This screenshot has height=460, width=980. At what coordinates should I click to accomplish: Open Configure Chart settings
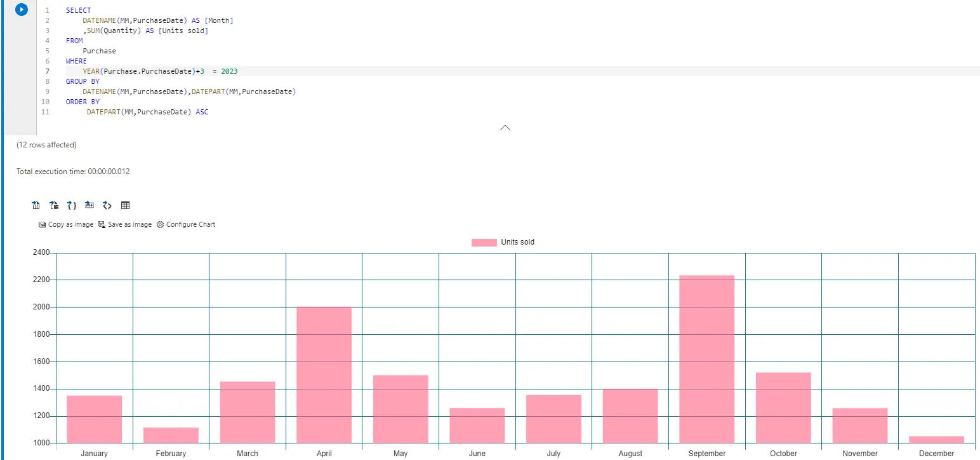click(186, 224)
